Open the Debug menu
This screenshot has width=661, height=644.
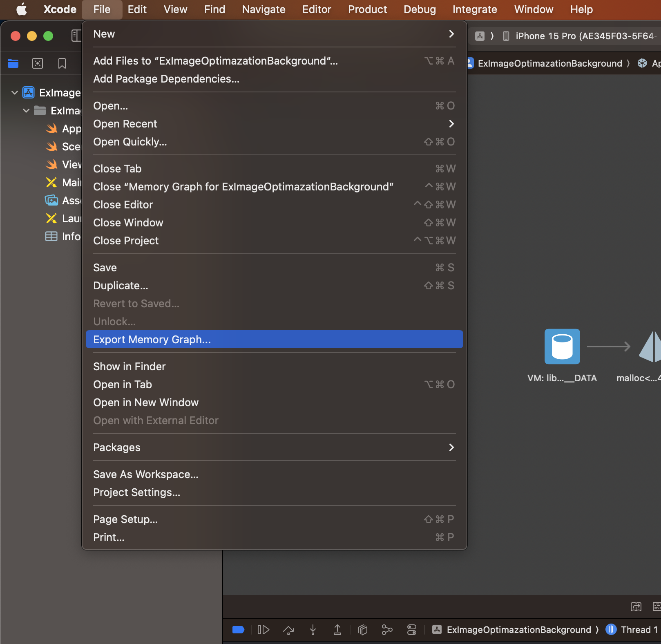tap(420, 9)
